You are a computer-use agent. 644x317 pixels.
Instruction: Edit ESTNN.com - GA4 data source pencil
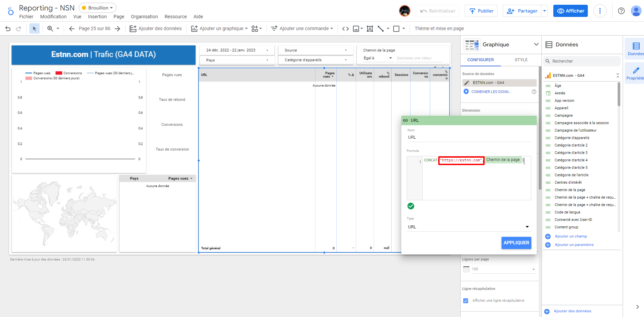(466, 83)
